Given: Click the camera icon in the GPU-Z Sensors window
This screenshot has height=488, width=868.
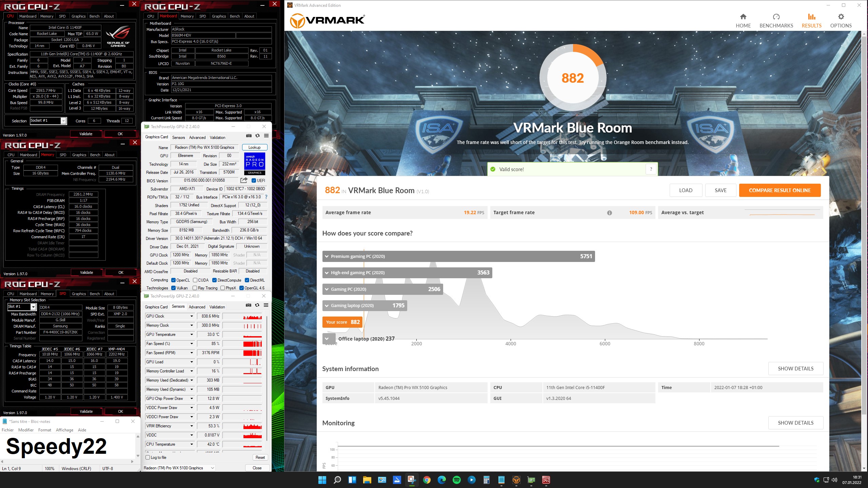Looking at the screenshot, I should click(249, 305).
